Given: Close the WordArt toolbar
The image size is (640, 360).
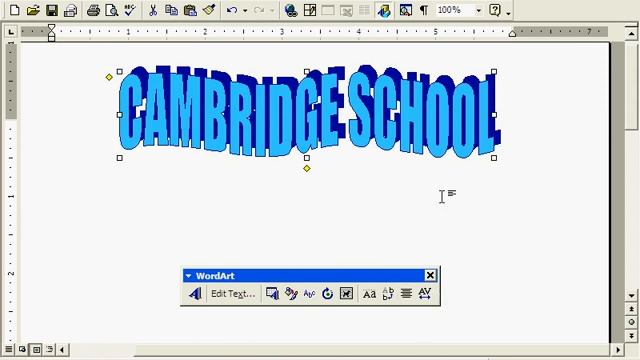Looking at the screenshot, I should 430,276.
